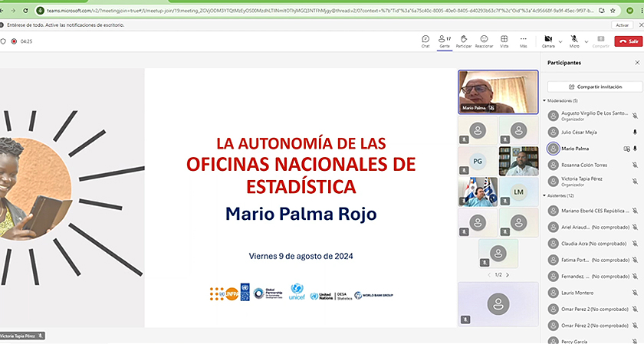Image resolution: width=644 pixels, height=344 pixels.
Task: Click the shield privacy icon
Action: 3,41
